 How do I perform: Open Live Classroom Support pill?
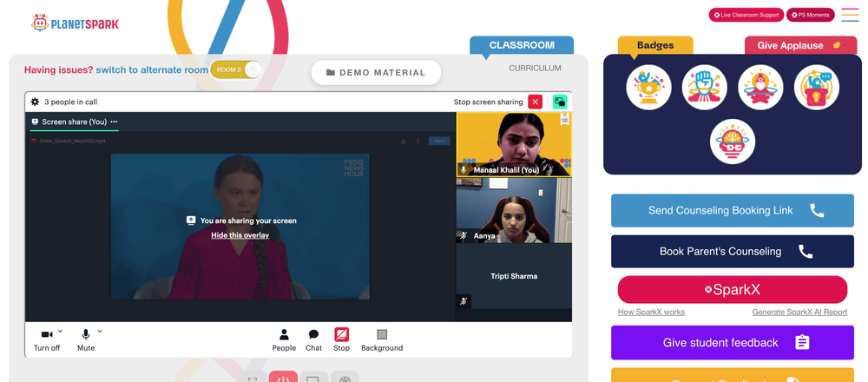746,15
